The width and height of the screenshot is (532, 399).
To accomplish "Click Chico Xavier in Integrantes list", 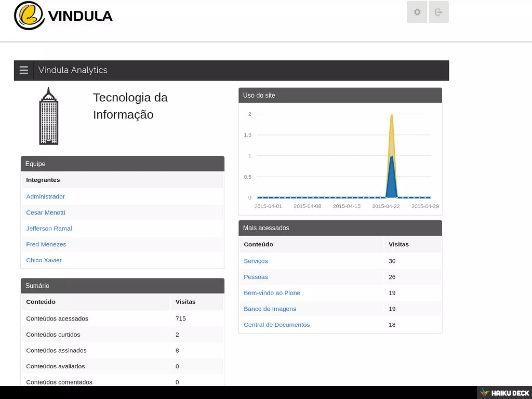I will coord(44,260).
